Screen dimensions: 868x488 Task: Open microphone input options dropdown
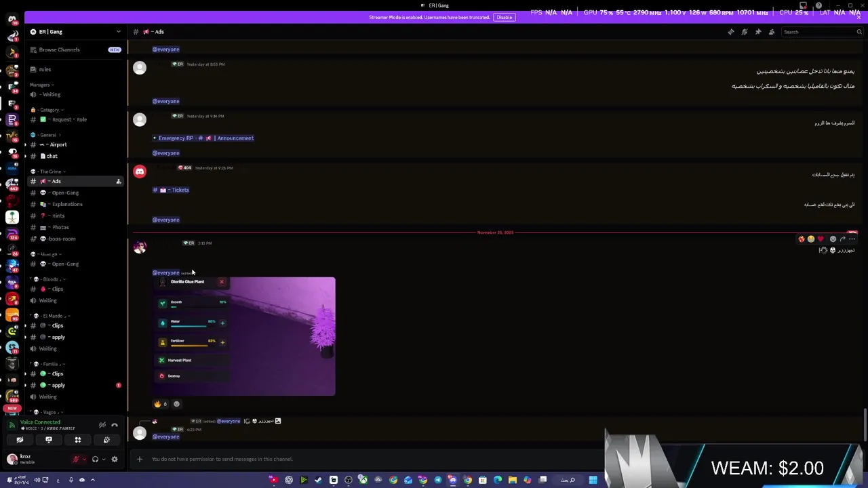pos(84,460)
